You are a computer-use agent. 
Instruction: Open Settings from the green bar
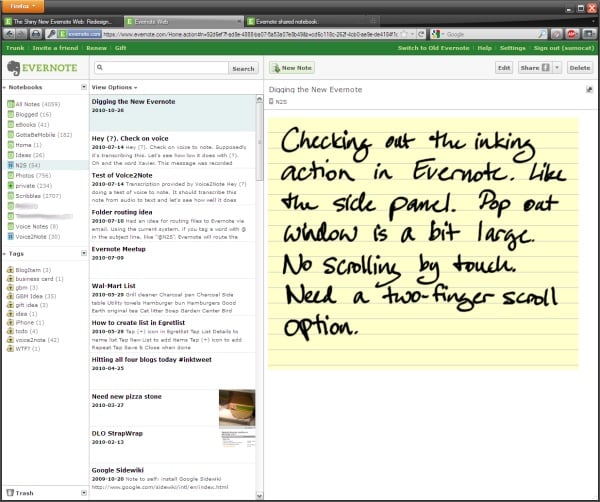(512, 48)
